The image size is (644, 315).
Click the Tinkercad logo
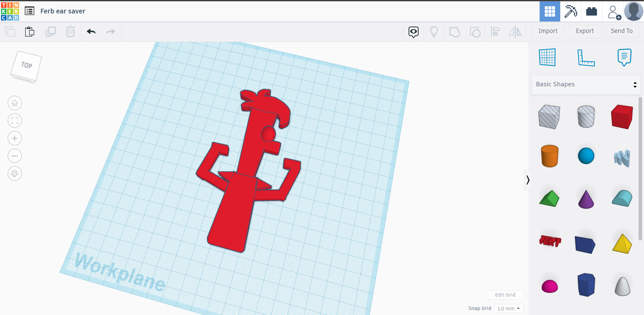tap(10, 11)
